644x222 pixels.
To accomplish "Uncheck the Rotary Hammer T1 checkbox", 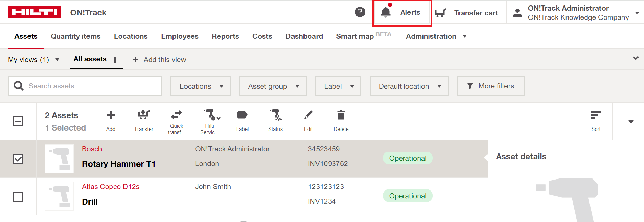I will pos(18,159).
